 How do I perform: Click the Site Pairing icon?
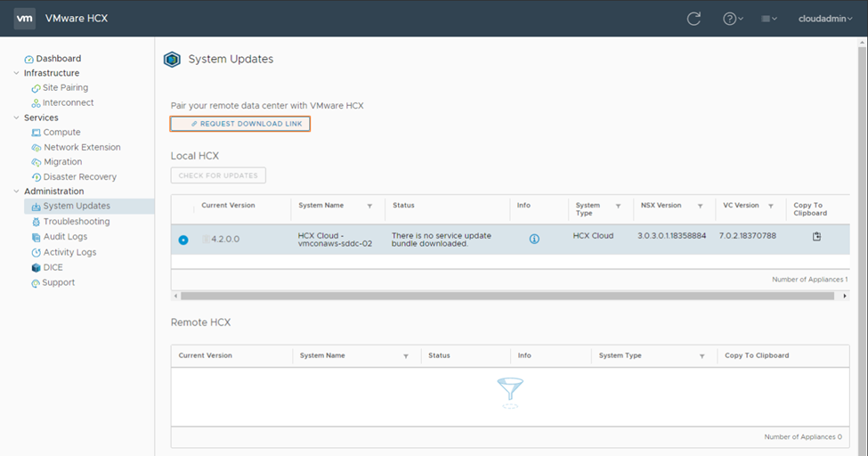(x=36, y=88)
